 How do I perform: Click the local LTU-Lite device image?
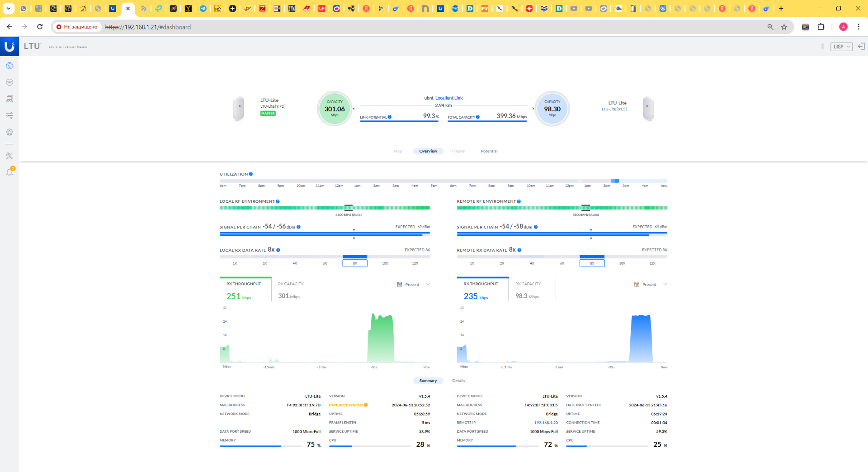click(239, 109)
